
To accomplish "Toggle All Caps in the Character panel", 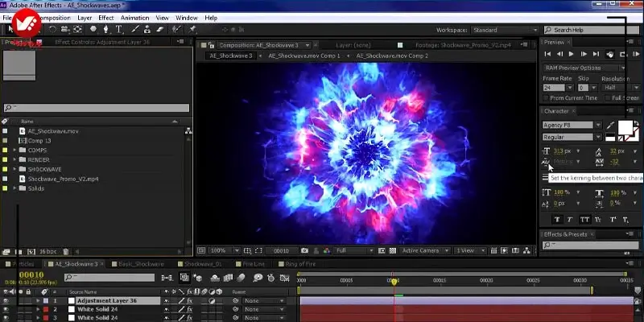I will coord(584,220).
